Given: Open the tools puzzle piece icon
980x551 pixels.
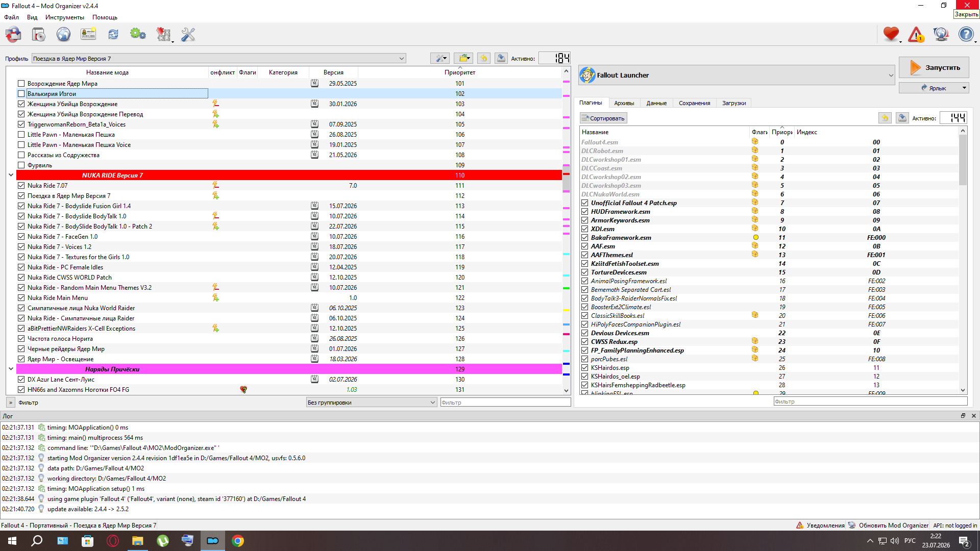Looking at the screenshot, I should click(x=163, y=35).
